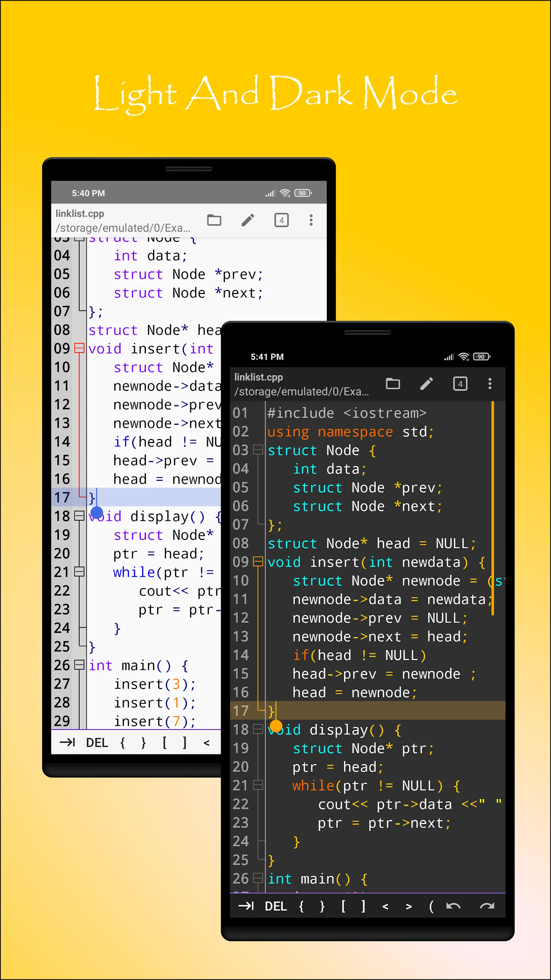
Task: Collapse line 03 struct fold, dark phone
Action: click(258, 450)
